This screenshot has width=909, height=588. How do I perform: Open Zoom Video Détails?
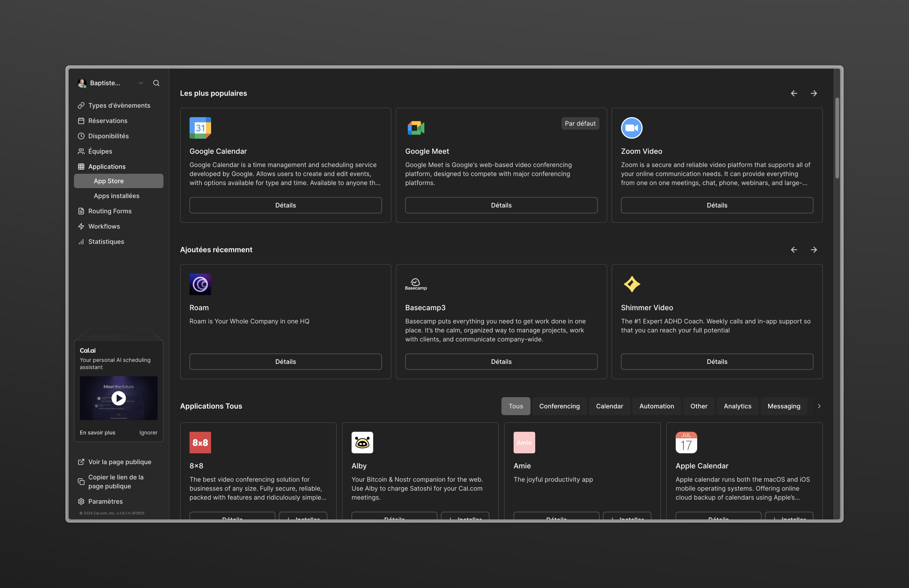click(x=717, y=205)
